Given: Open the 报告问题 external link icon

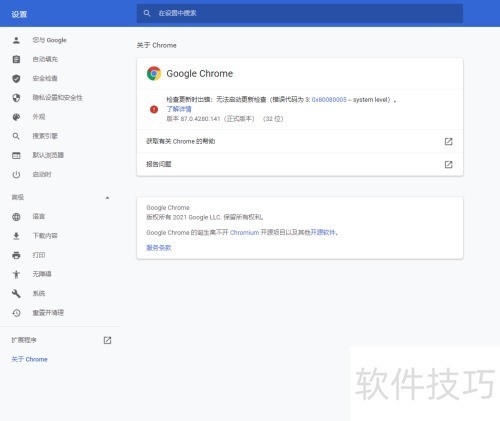Looking at the screenshot, I should pos(449,164).
